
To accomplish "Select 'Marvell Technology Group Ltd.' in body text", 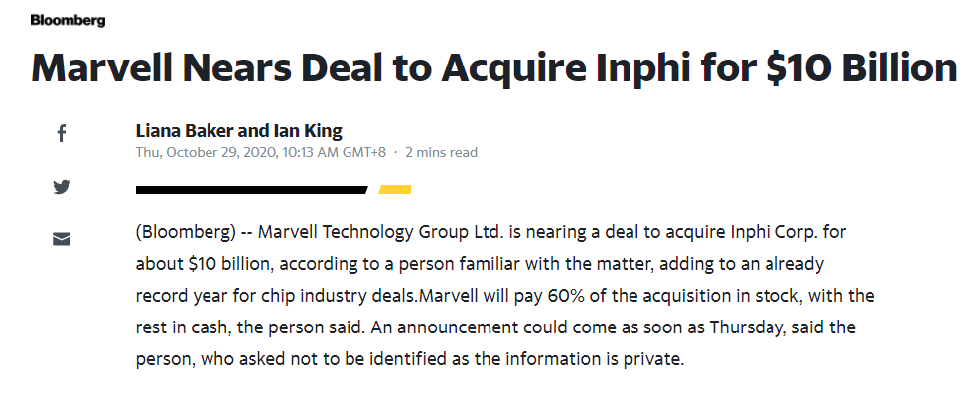I will (x=380, y=232).
